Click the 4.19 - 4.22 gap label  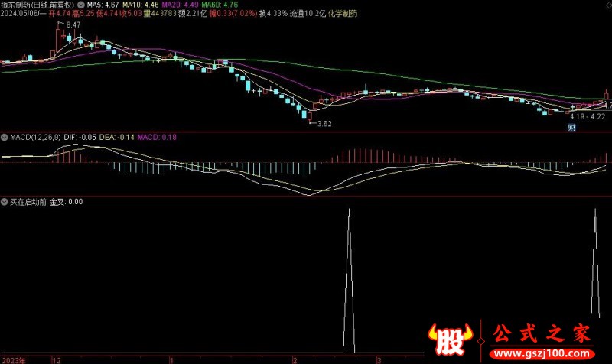click(588, 116)
